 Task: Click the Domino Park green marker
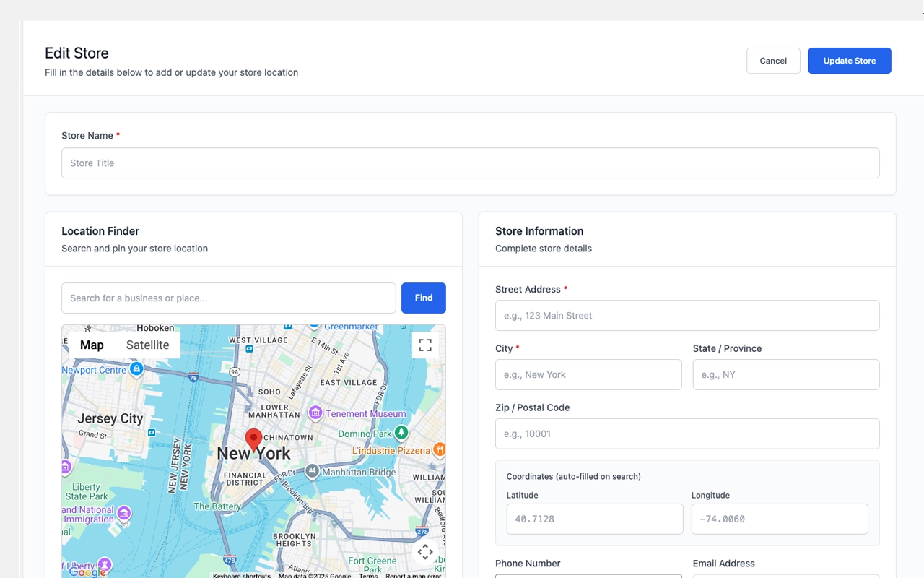(x=402, y=433)
